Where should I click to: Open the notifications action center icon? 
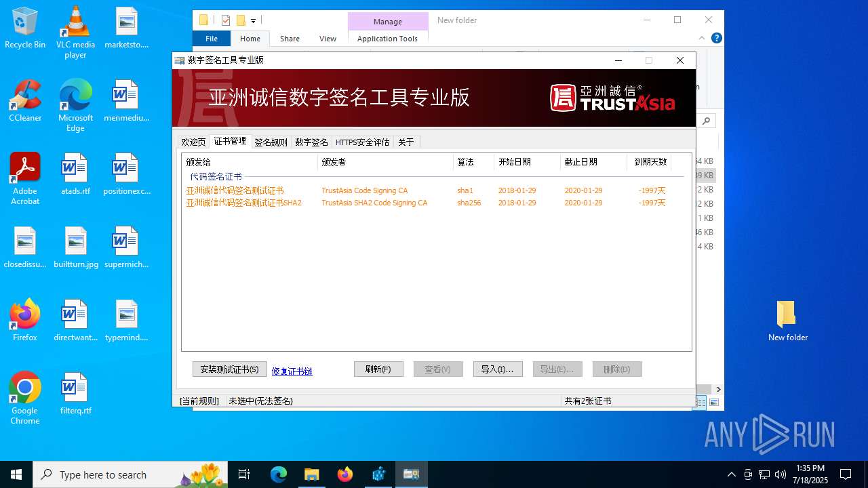pyautogui.click(x=846, y=474)
